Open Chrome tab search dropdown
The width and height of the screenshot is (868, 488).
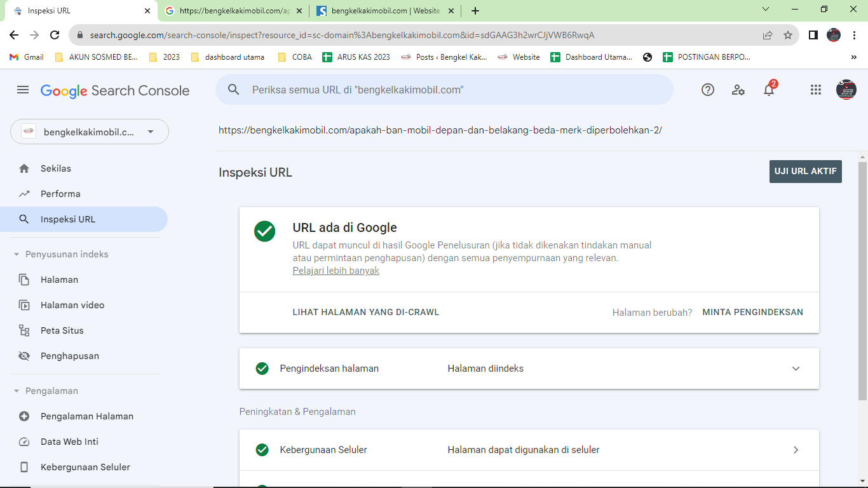coord(766,10)
